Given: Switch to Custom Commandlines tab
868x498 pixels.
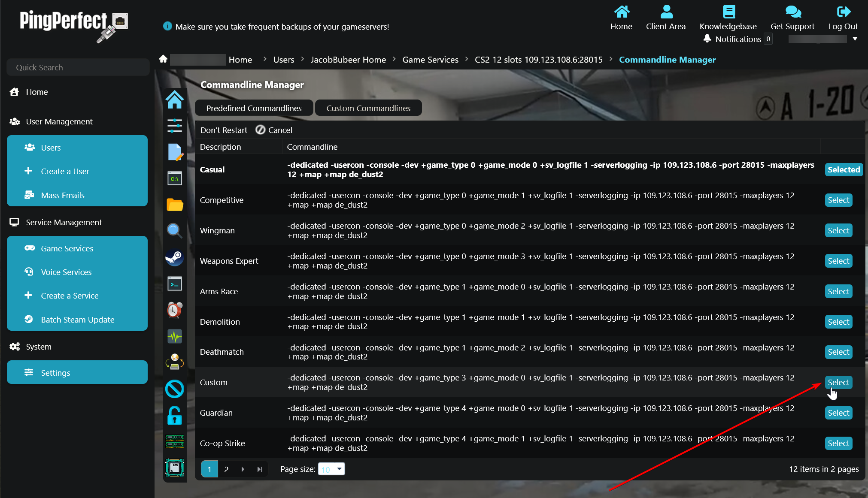Looking at the screenshot, I should click(x=368, y=108).
